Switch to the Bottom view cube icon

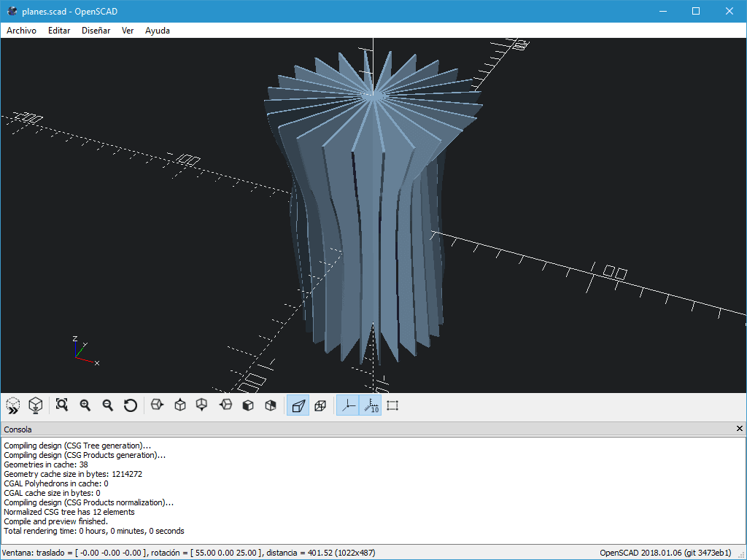click(x=202, y=405)
